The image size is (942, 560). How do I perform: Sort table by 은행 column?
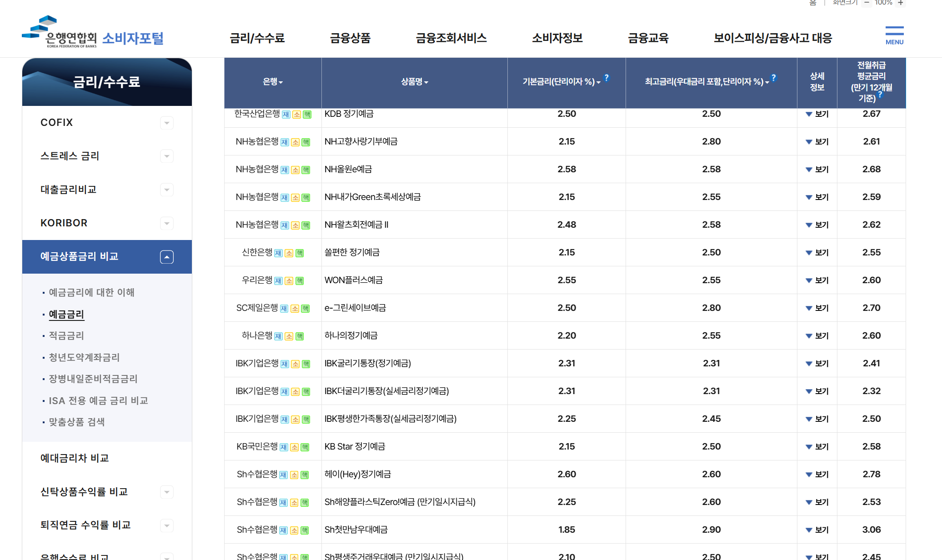click(x=273, y=82)
